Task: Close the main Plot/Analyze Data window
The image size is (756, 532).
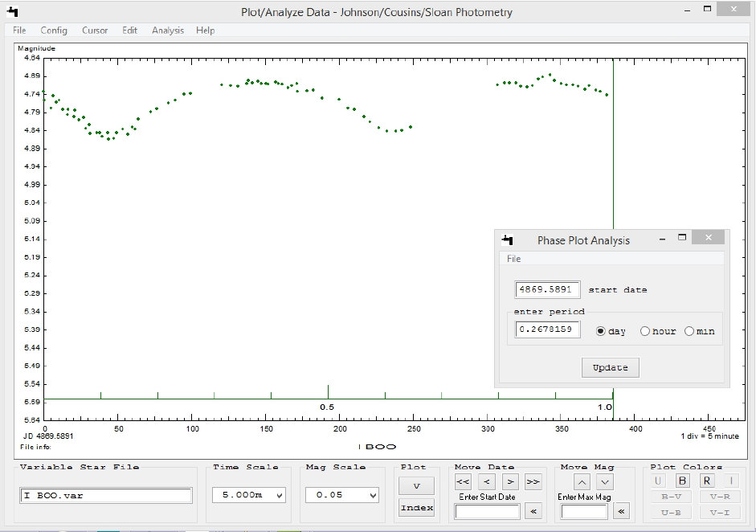Action: (734, 9)
